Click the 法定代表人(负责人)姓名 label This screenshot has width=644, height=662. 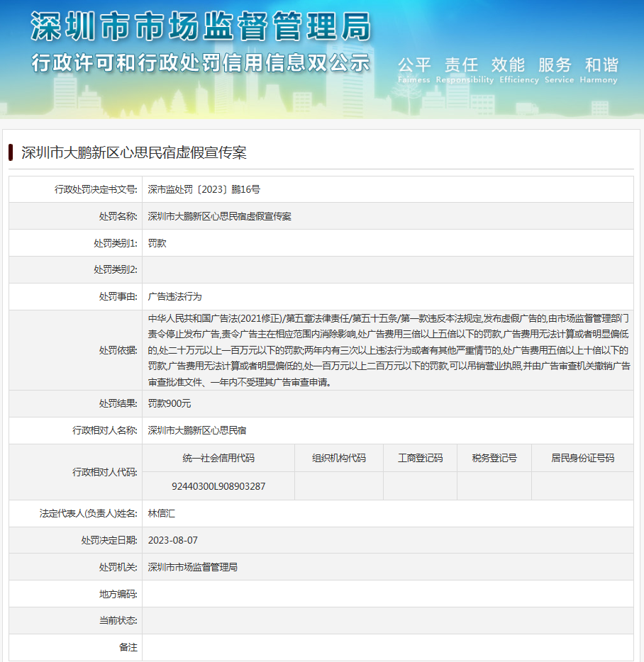(89, 513)
